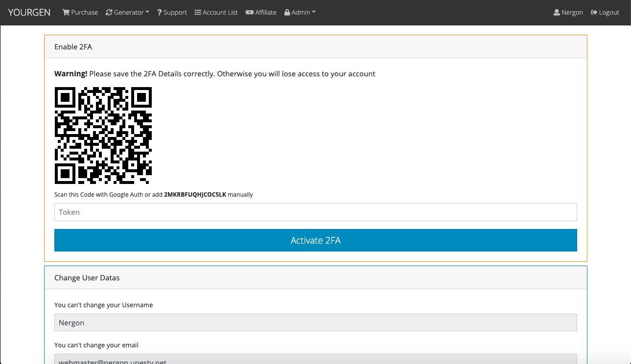Click the question mark icon beside Support
631x364 pixels.
(x=160, y=12)
